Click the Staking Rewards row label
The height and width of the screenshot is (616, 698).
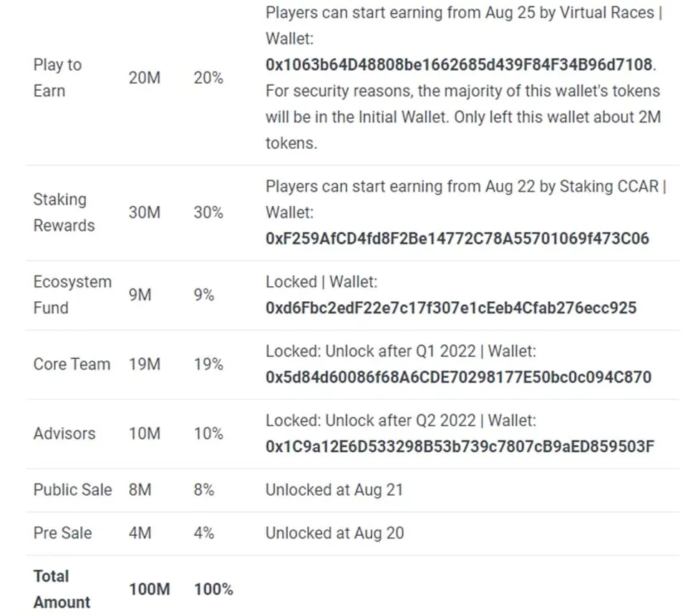(64, 212)
